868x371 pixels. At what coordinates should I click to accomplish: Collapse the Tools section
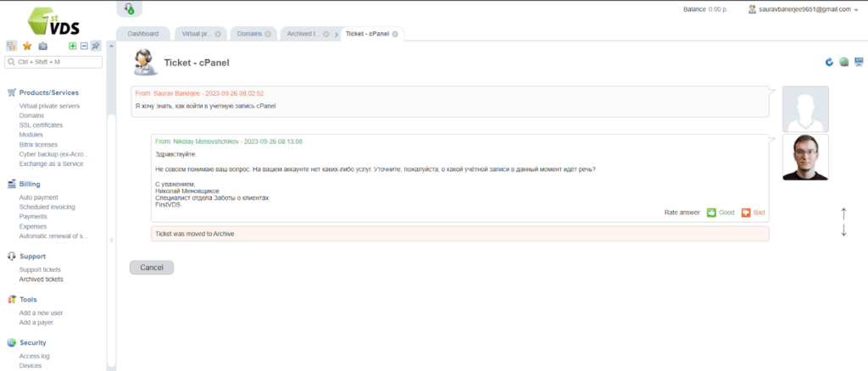[28, 300]
